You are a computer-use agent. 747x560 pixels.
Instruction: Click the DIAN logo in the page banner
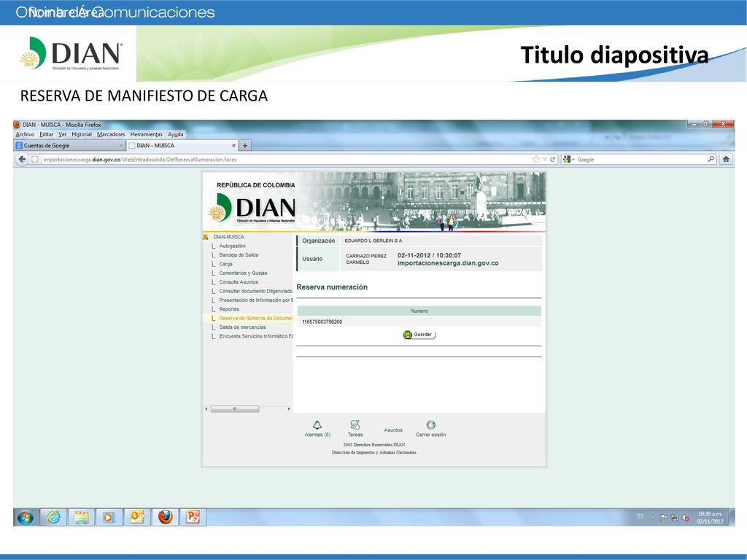coord(252,208)
